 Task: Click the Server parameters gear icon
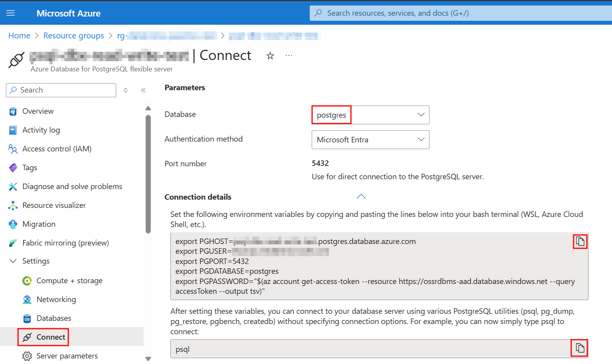27,356
